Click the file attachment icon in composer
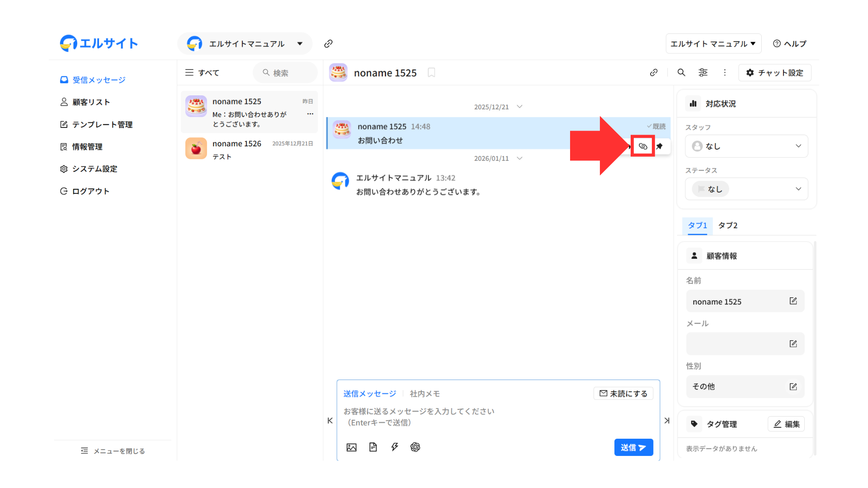Screen dimensions: 868x488 (373, 447)
